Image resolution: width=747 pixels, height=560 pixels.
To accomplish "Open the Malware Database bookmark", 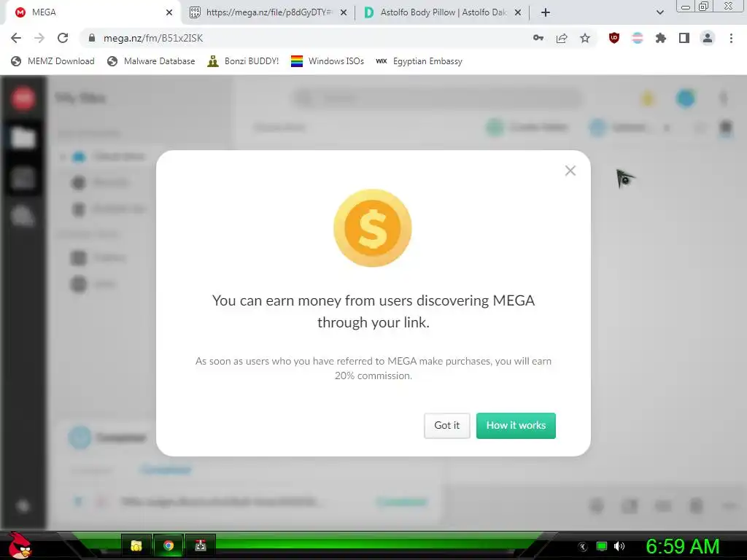I will point(152,61).
